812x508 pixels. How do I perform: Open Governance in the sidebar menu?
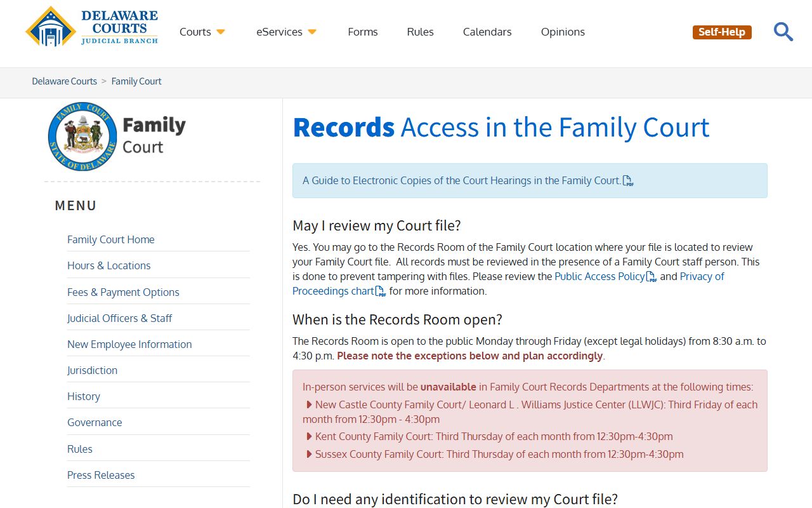click(95, 422)
